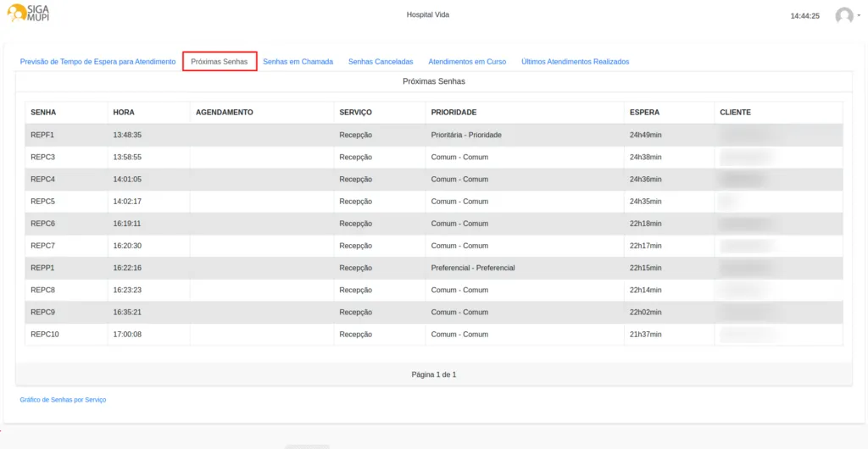Select the REPF1 ticket row
868x449 pixels.
click(42, 135)
